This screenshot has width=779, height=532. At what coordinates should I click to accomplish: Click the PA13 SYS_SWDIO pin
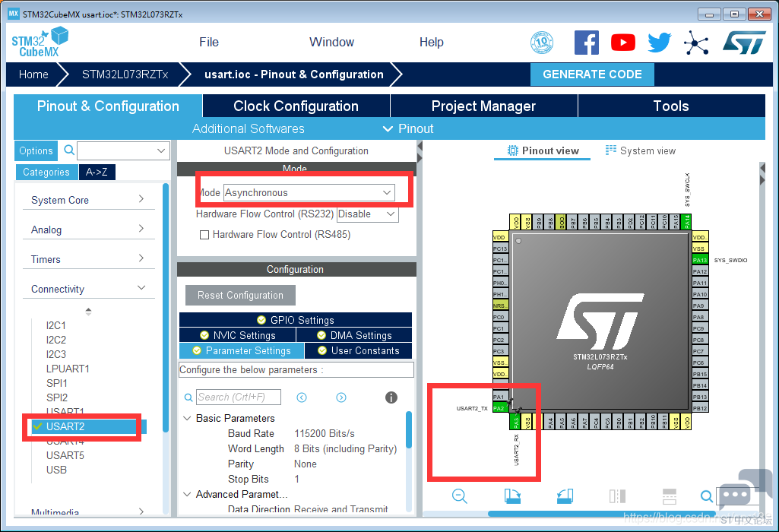click(x=700, y=260)
